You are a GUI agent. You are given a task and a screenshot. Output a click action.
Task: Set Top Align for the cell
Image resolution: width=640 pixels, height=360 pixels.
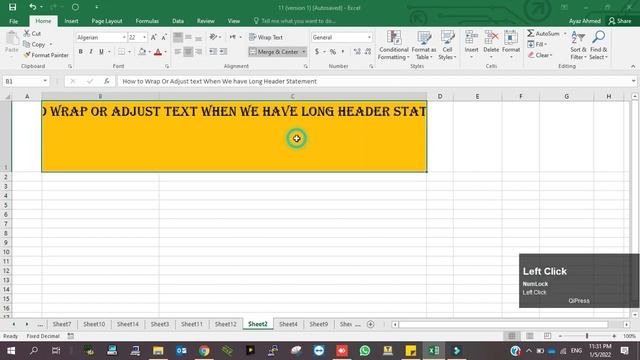click(178, 38)
